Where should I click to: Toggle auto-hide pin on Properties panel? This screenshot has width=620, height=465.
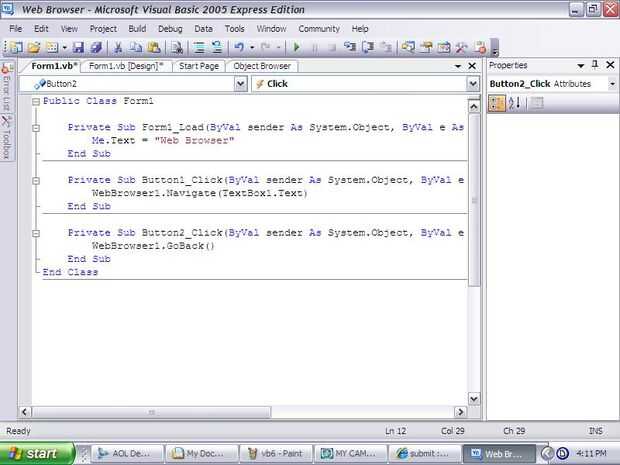(595, 65)
